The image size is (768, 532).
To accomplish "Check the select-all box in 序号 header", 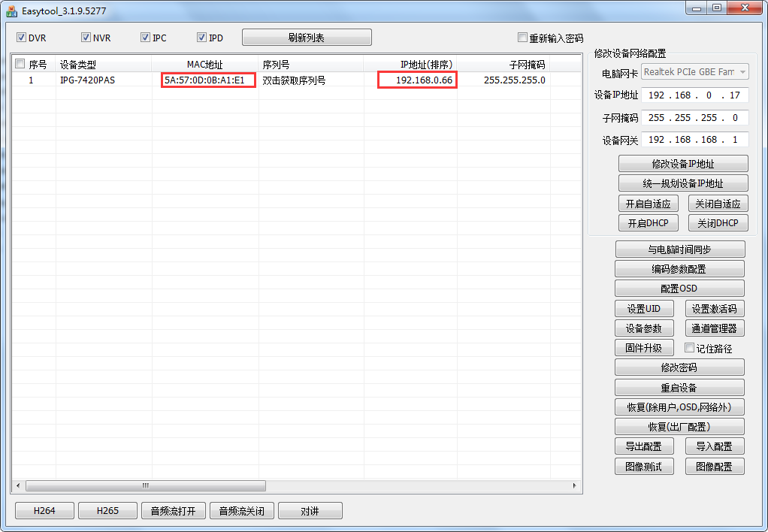I will click(20, 64).
